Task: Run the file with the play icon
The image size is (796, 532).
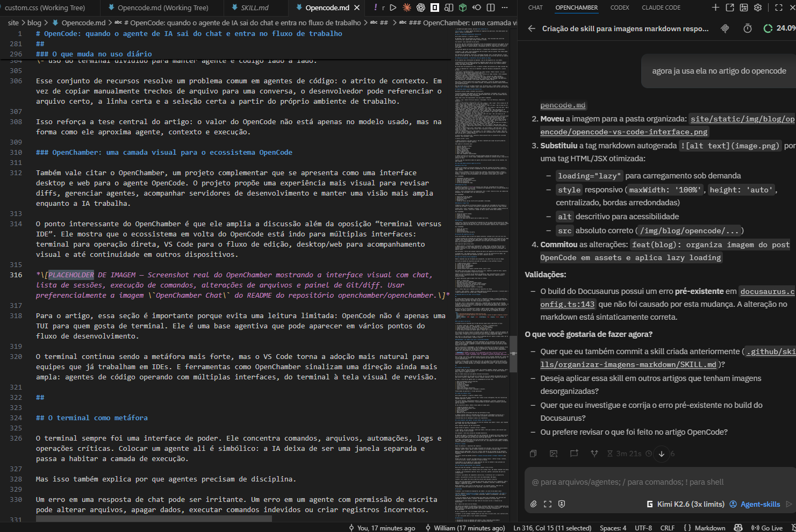Action: [393, 8]
